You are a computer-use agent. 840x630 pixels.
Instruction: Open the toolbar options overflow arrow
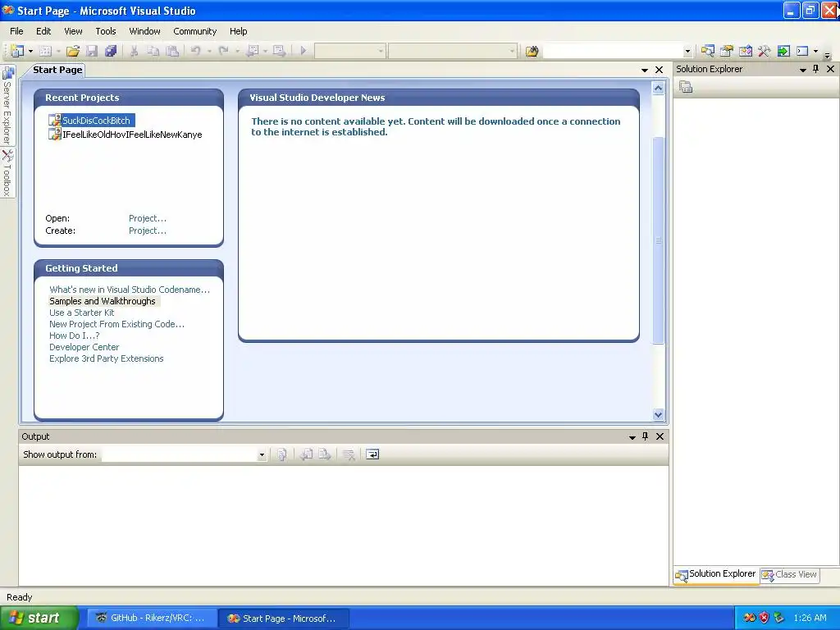[828, 55]
